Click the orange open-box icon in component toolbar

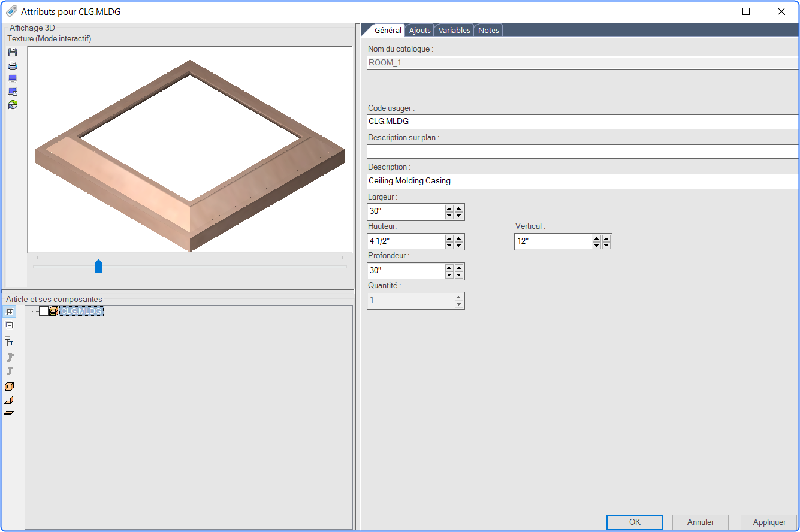(9, 387)
